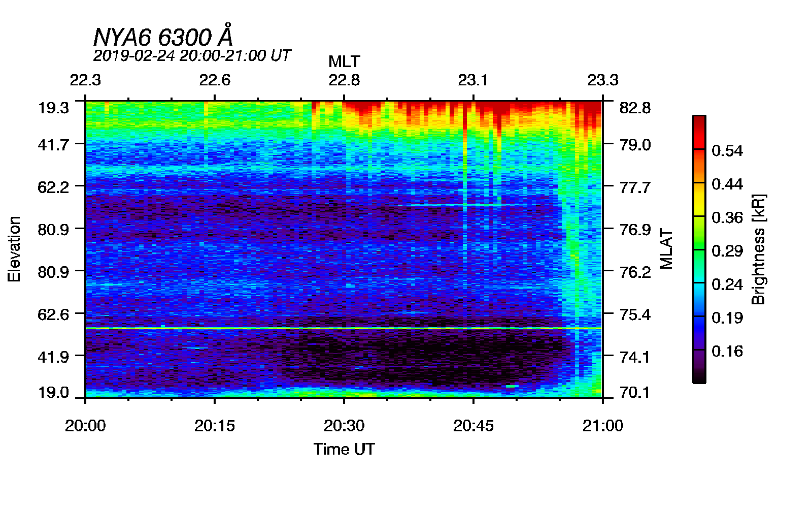The image size is (812, 508).
Task: Click MLAT tick label '75.4'
Action: [x=635, y=314]
